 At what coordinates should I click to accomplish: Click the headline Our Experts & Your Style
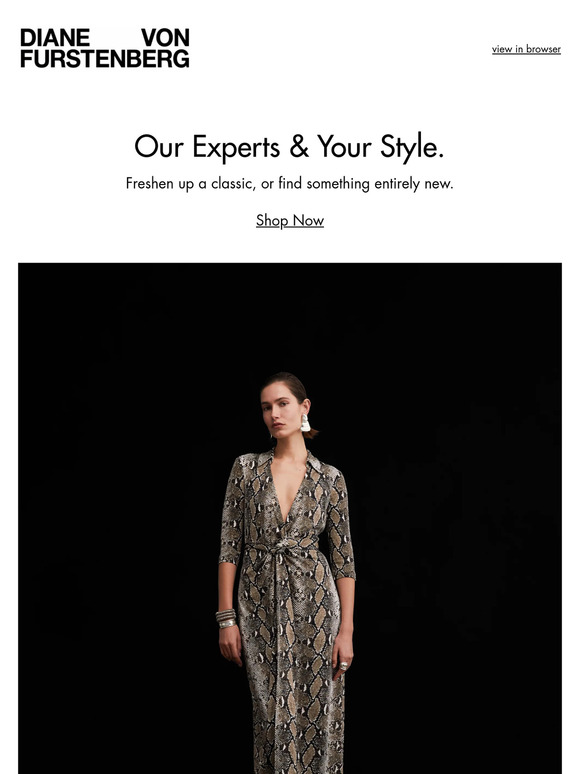289,147
